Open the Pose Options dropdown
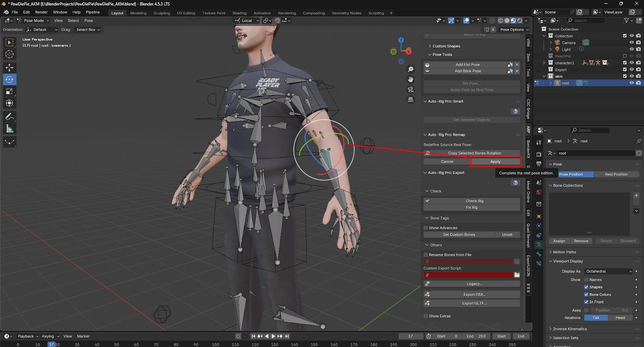 (x=514, y=29)
